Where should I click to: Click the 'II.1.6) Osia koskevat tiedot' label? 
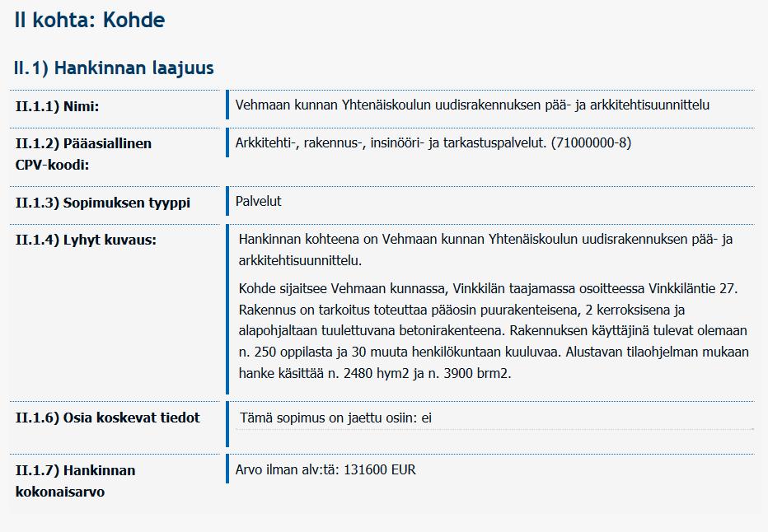pyautogui.click(x=108, y=418)
